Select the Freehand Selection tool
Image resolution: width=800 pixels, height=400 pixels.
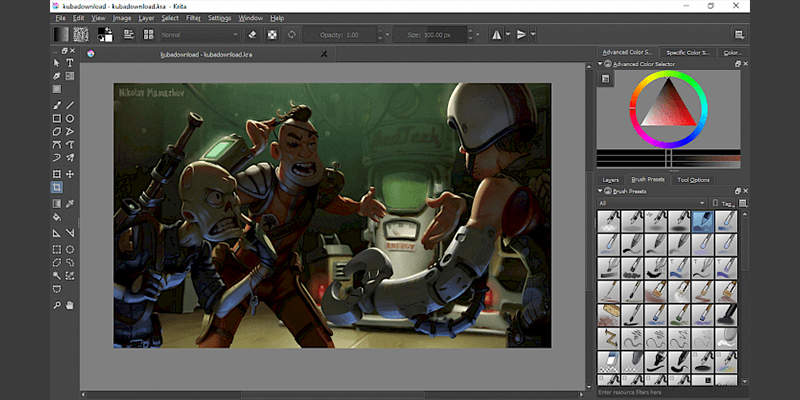tap(70, 263)
